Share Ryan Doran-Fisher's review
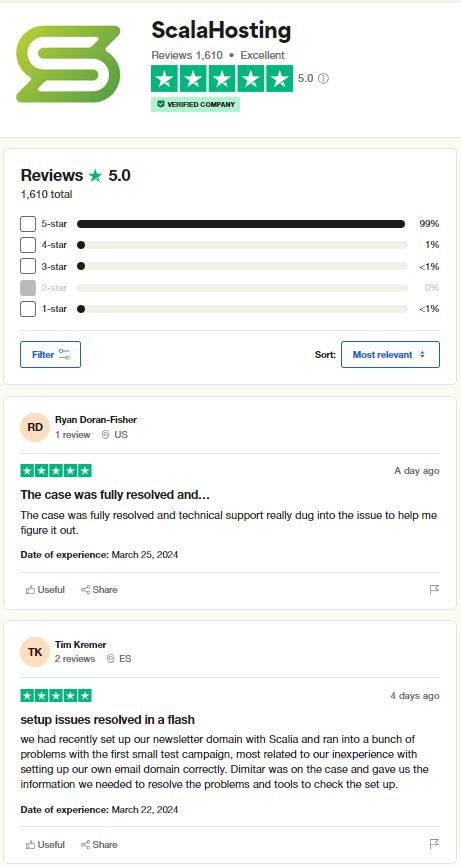461x865 pixels. click(99, 590)
